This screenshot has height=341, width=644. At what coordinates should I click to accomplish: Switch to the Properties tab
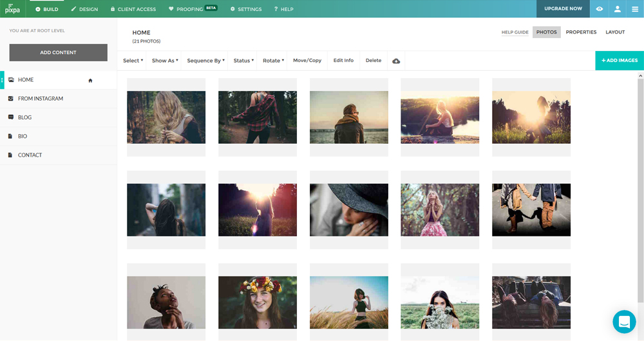tap(581, 32)
